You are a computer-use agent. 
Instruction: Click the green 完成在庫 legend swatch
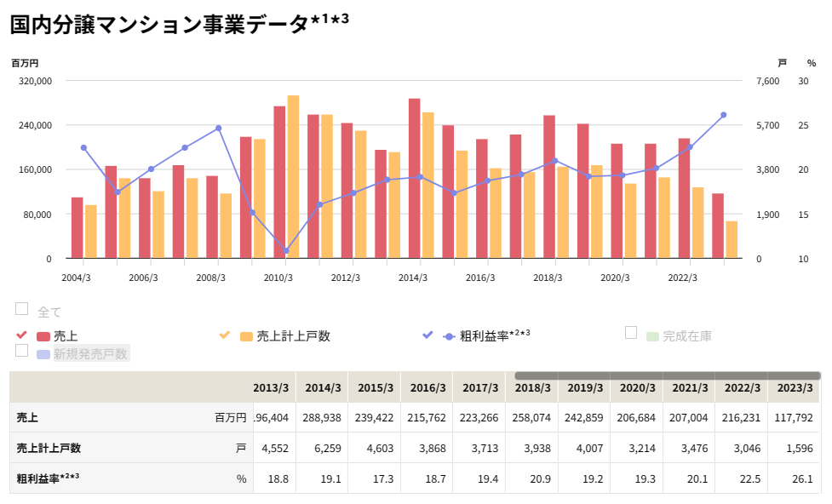(x=652, y=337)
